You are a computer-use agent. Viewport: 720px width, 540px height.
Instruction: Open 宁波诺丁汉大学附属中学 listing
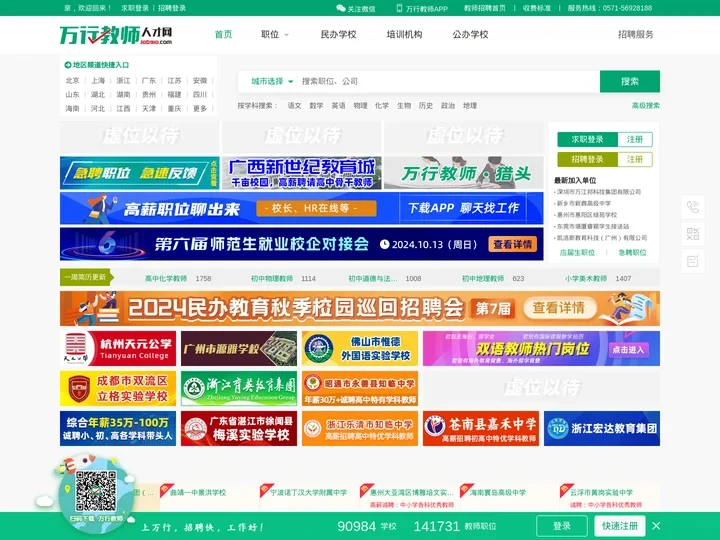coord(309,492)
